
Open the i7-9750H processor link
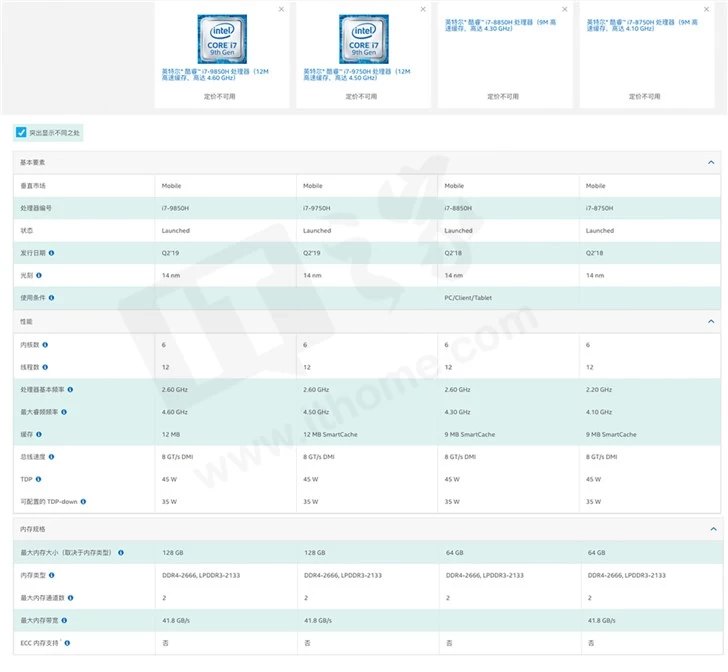[x=358, y=75]
